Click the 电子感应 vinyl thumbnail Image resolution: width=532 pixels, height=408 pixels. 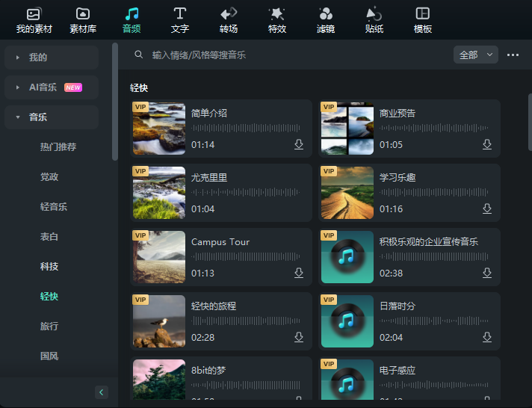click(347, 379)
